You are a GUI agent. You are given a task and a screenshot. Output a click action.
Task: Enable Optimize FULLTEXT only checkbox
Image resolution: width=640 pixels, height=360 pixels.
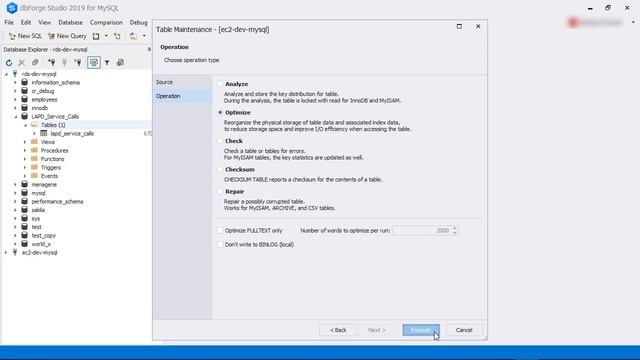(220, 231)
